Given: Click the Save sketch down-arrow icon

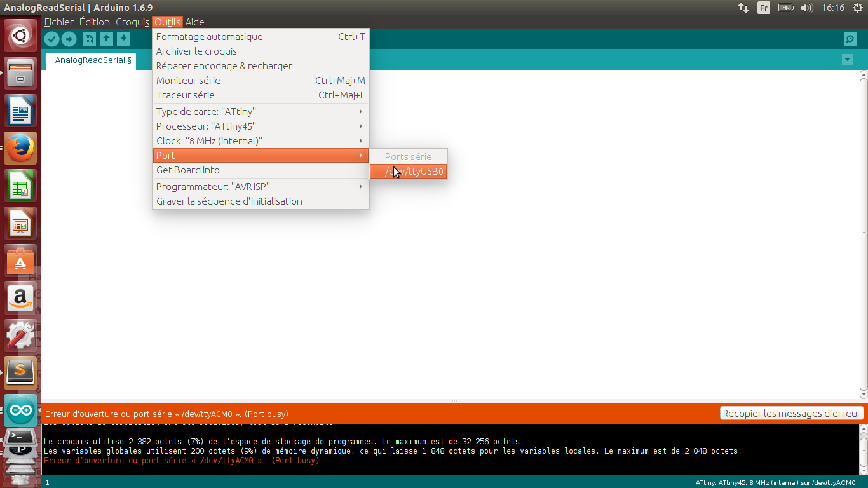Looking at the screenshot, I should (x=123, y=39).
